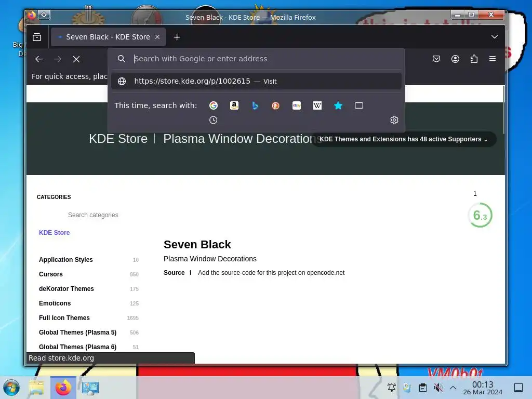The width and height of the screenshot is (532, 399).
Task: Open window menu icon in title bar
Action: point(31,15)
